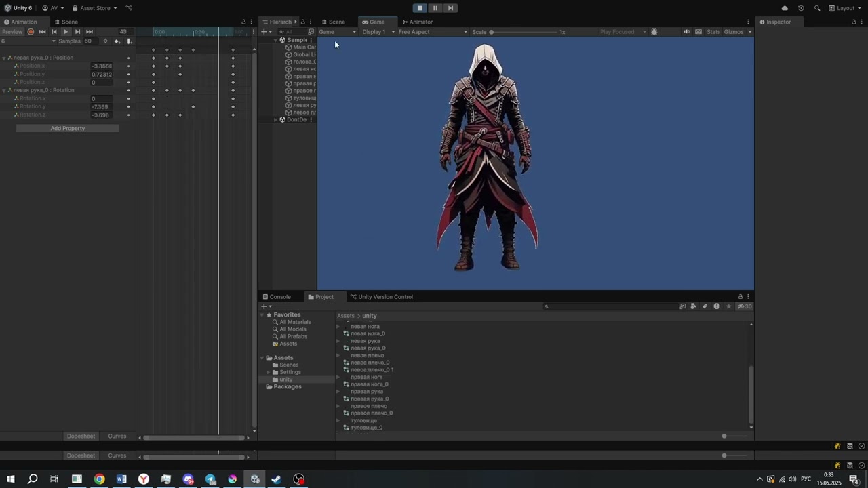Viewport: 868px width, 488px height.
Task: Toggle the Gizmos button in Game view
Action: (734, 32)
